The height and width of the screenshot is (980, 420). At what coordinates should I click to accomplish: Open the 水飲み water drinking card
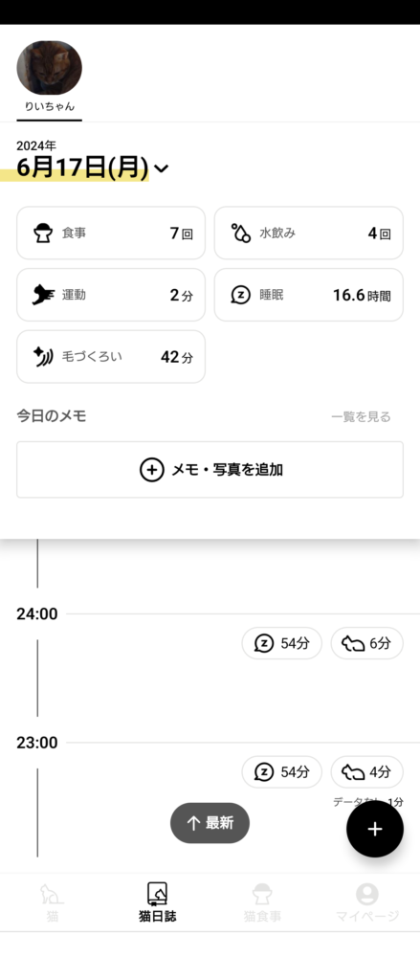309,234
